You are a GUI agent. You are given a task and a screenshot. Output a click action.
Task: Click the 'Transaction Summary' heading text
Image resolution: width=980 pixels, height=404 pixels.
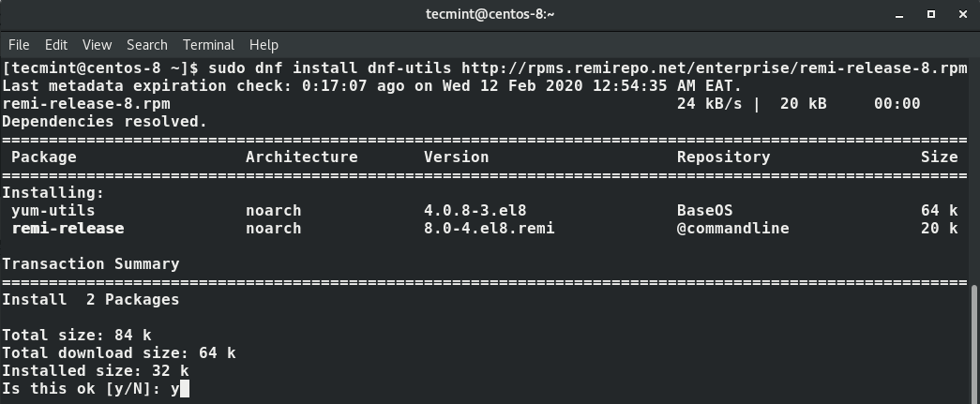(x=91, y=264)
